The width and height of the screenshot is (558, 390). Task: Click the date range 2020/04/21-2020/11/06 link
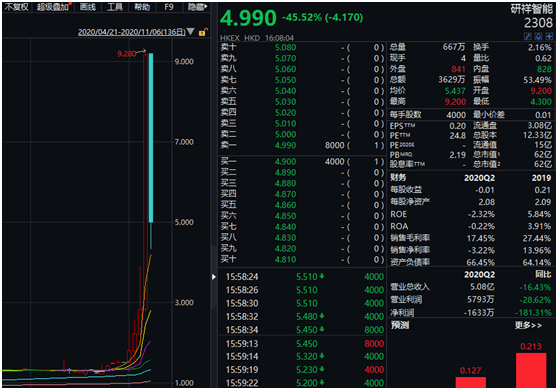coord(132,32)
